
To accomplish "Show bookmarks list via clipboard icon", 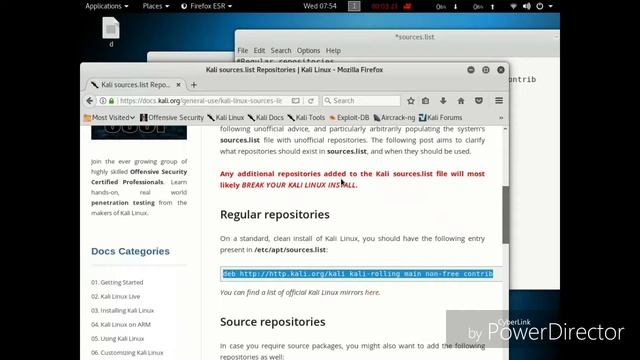I will (426, 101).
